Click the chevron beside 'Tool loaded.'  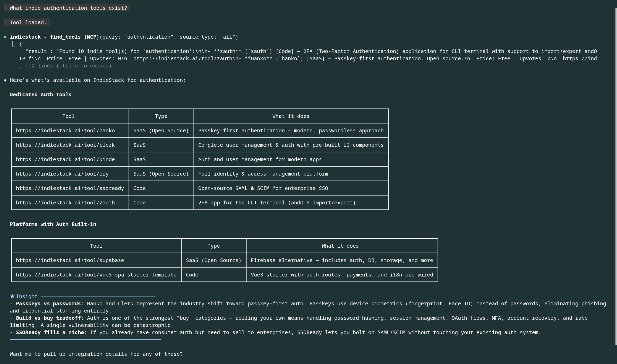[5, 22]
